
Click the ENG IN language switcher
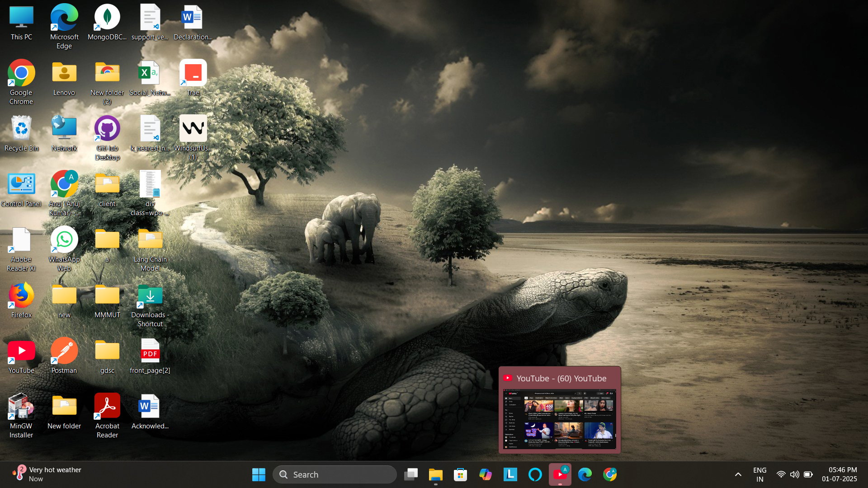pos(759,474)
